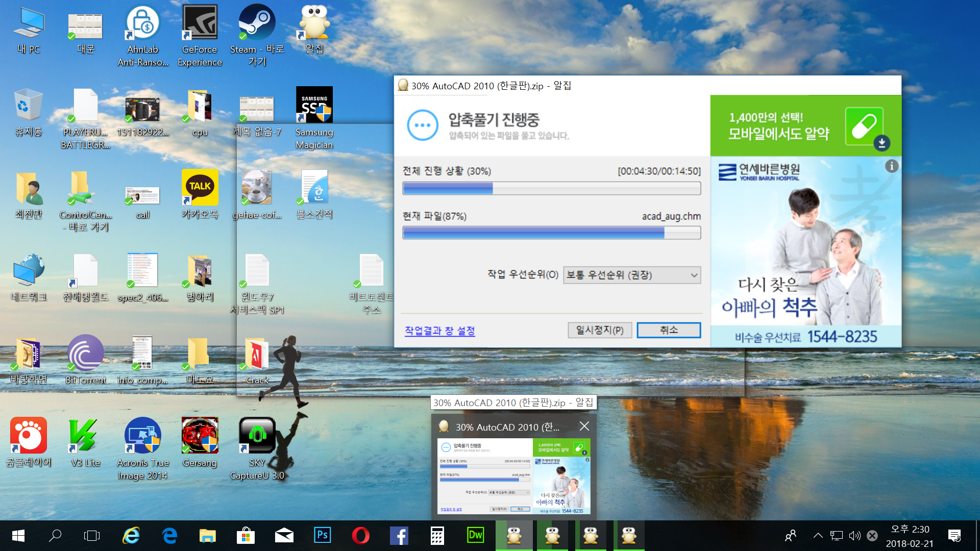The height and width of the screenshot is (551, 980).
Task: Open Microsoft Edge on taskbar
Action: click(x=169, y=535)
